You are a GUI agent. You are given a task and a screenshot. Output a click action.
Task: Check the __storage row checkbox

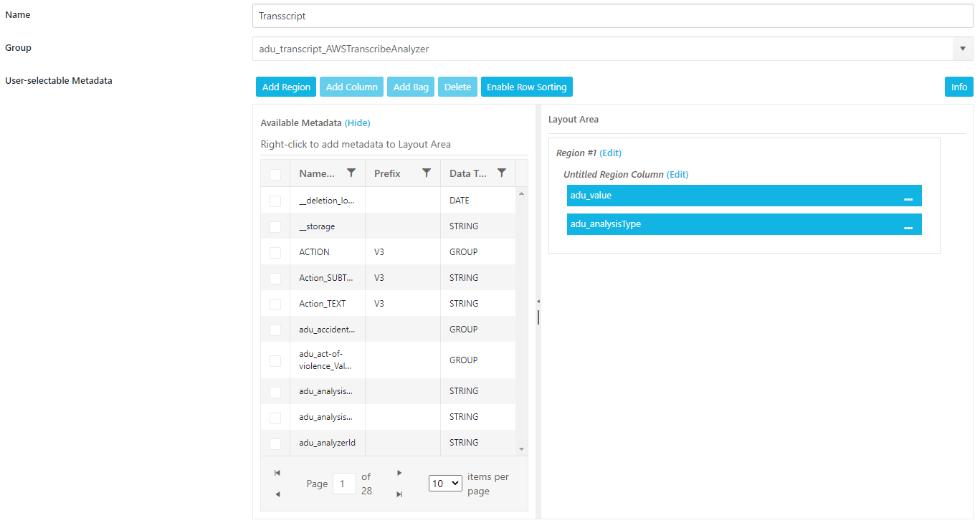click(275, 227)
